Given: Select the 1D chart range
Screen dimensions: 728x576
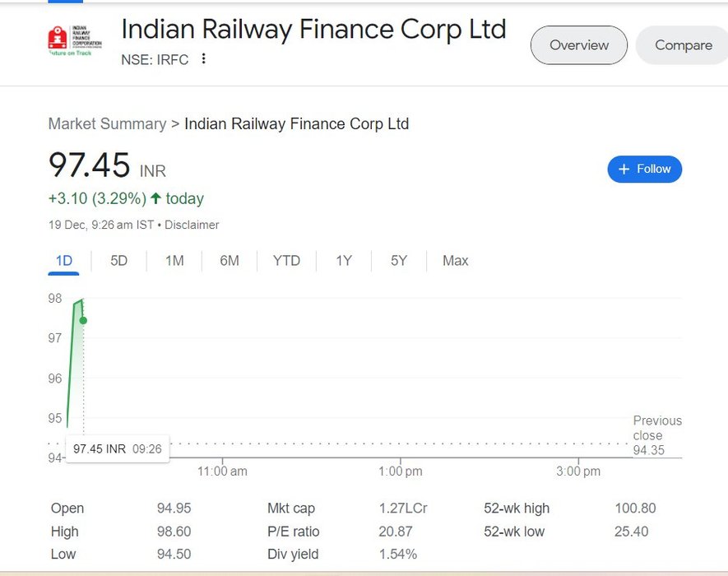Looking at the screenshot, I should 64,261.
